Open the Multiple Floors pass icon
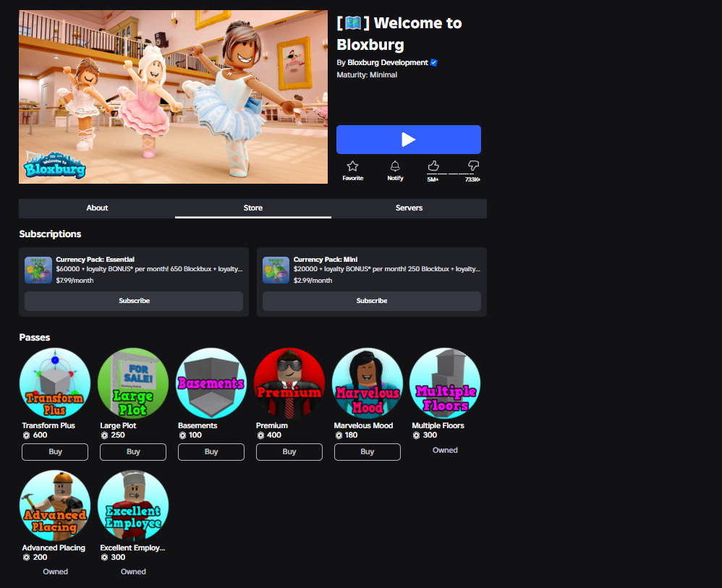This screenshot has height=588, width=722. 445,383
